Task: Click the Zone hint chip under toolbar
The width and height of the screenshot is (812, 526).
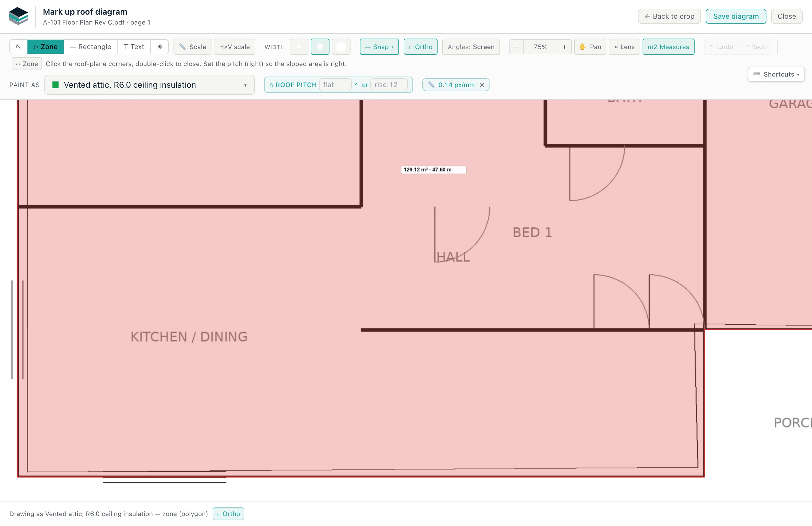Action: click(27, 64)
